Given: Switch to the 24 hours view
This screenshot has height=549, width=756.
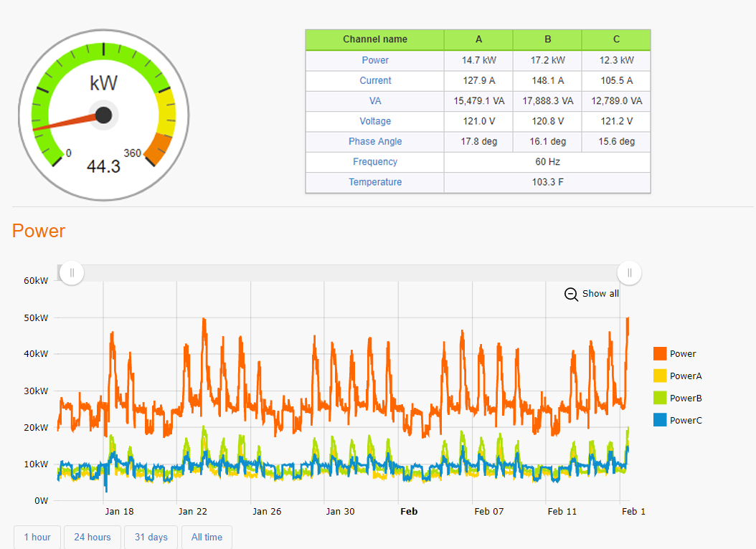Looking at the screenshot, I should point(92,537).
